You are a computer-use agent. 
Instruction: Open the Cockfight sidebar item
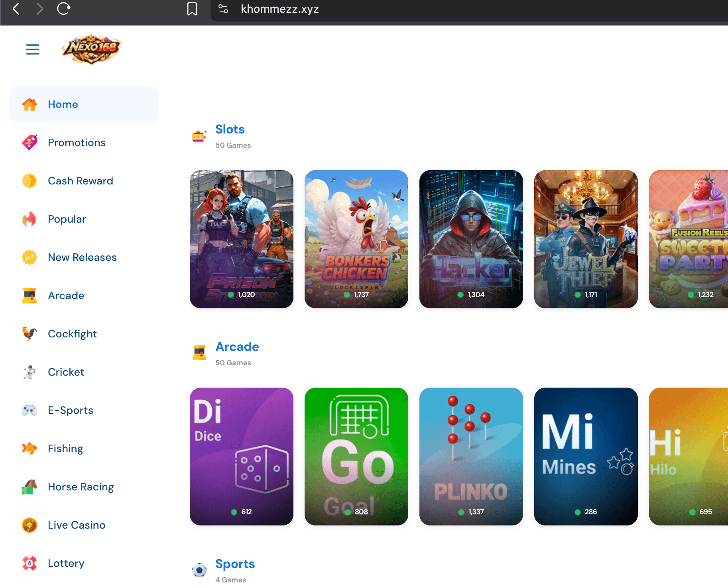coord(84,334)
